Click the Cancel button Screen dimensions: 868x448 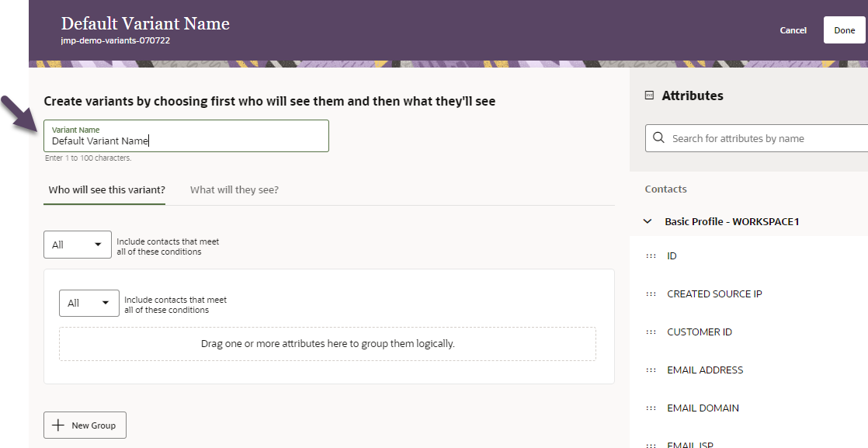tap(793, 30)
